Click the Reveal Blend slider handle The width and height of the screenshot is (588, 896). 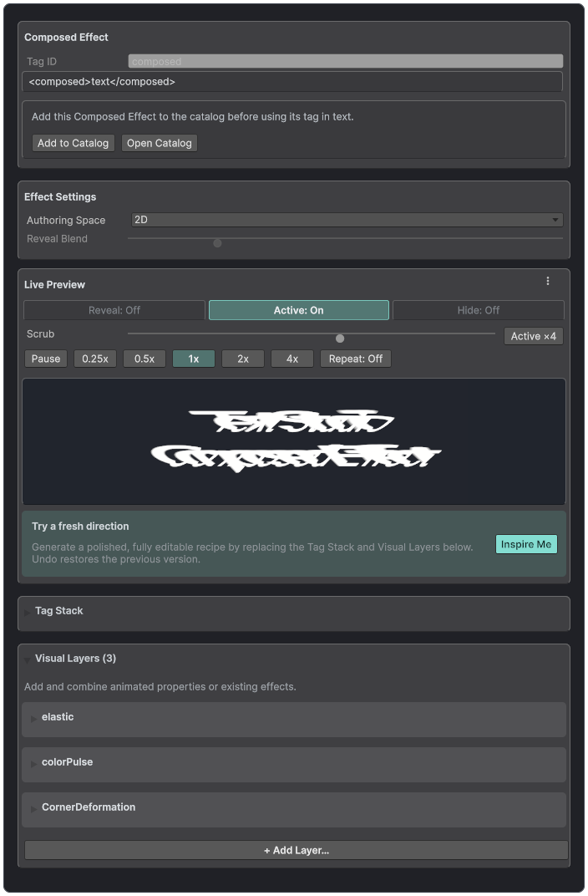coord(217,243)
